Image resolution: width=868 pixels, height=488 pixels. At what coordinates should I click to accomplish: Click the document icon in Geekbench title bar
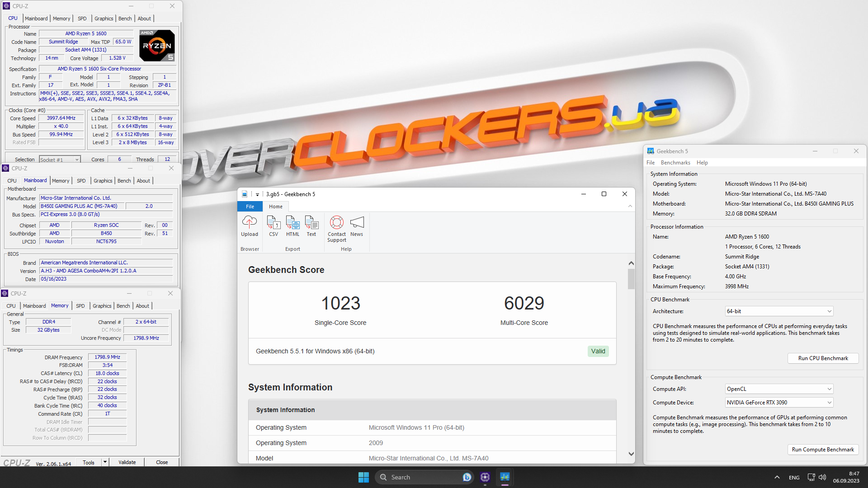click(245, 194)
